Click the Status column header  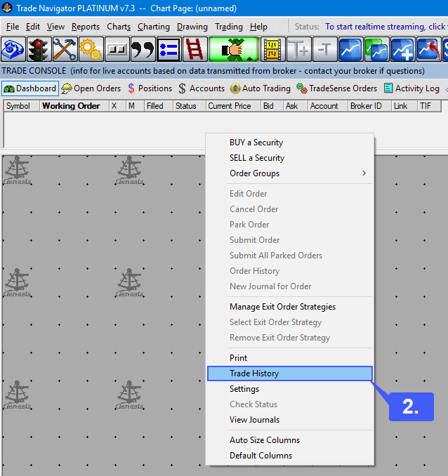(189, 106)
